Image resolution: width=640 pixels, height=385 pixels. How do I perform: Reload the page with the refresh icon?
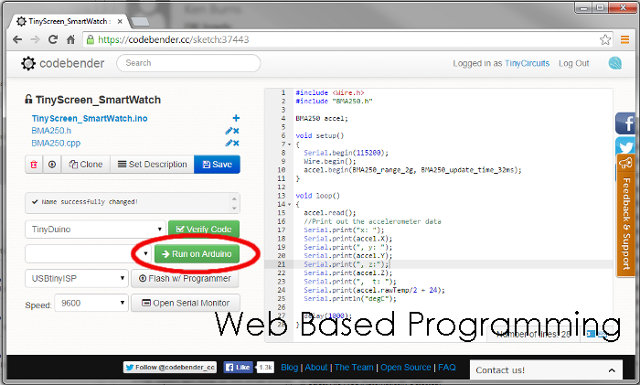tap(53, 40)
